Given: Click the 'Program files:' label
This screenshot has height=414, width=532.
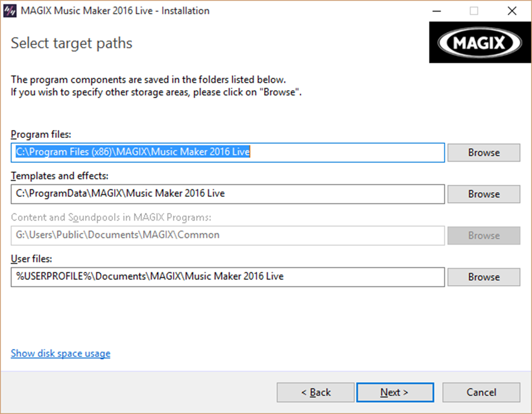Looking at the screenshot, I should pos(41,134).
